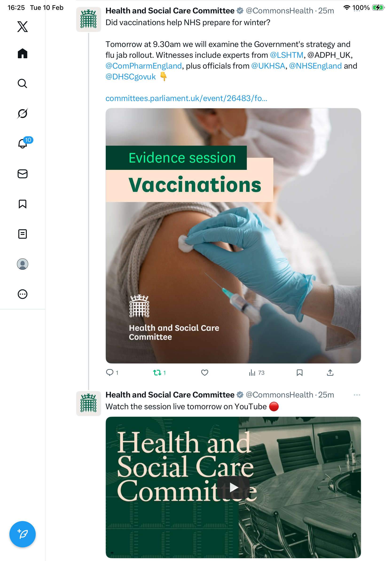
Task: Open the sidebar More circle menu
Action: coord(23,294)
